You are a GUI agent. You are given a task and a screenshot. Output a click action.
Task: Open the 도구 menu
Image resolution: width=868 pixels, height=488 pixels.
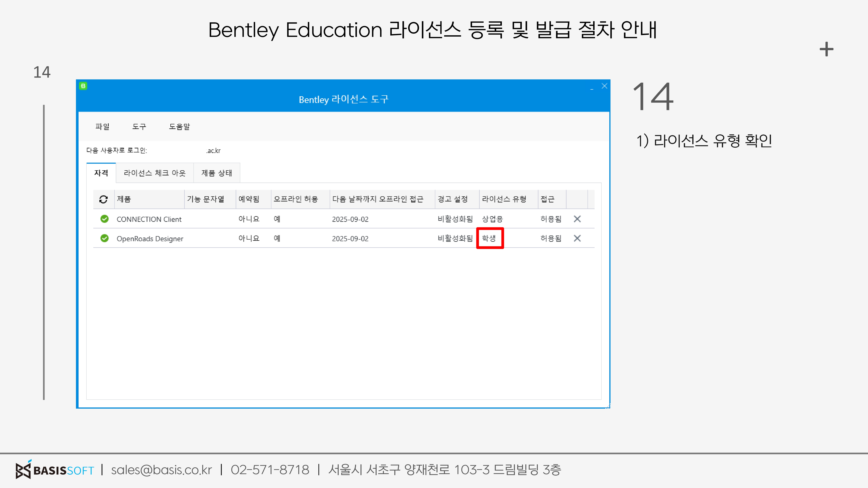pyautogui.click(x=139, y=127)
